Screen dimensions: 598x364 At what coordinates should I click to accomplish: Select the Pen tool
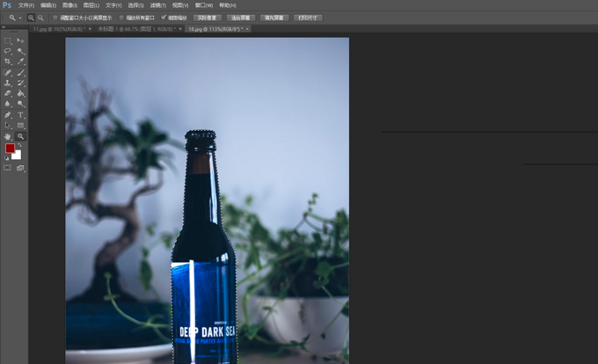coord(8,114)
